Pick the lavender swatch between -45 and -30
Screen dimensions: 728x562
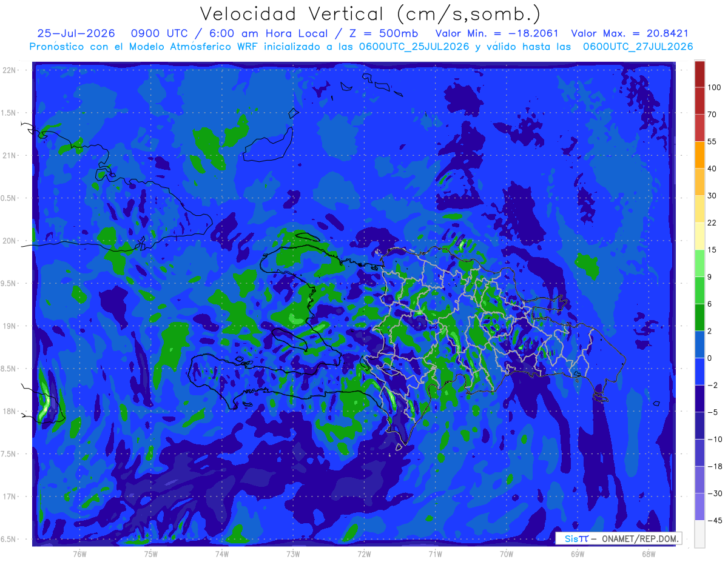699,507
